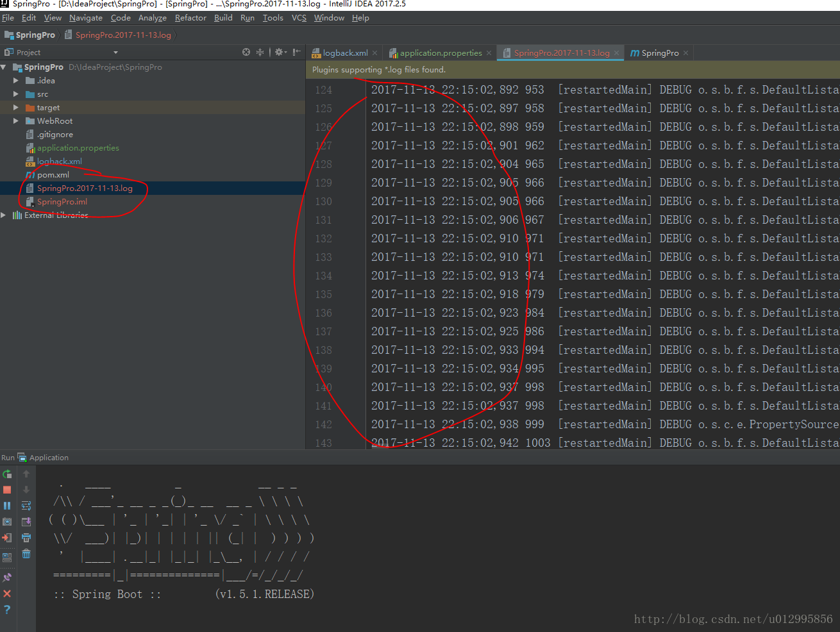
Task: Click Collapse All icon in Project panel
Action: point(260,52)
